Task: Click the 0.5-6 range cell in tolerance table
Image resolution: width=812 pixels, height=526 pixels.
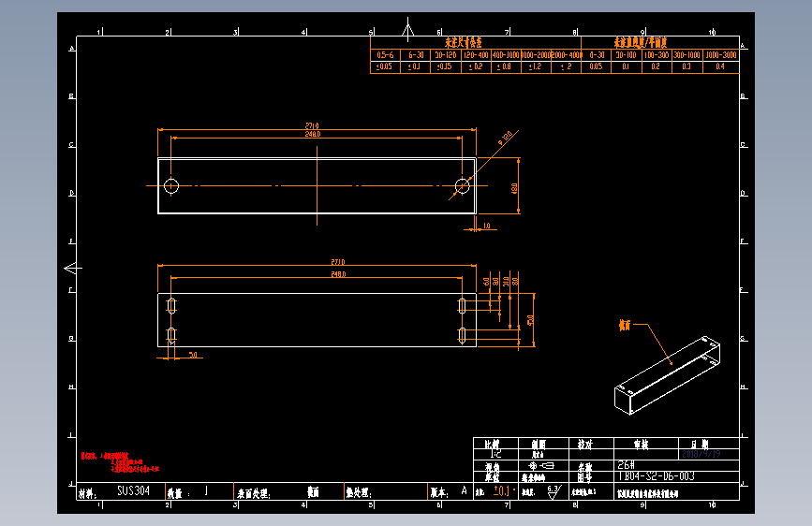Action: point(385,55)
